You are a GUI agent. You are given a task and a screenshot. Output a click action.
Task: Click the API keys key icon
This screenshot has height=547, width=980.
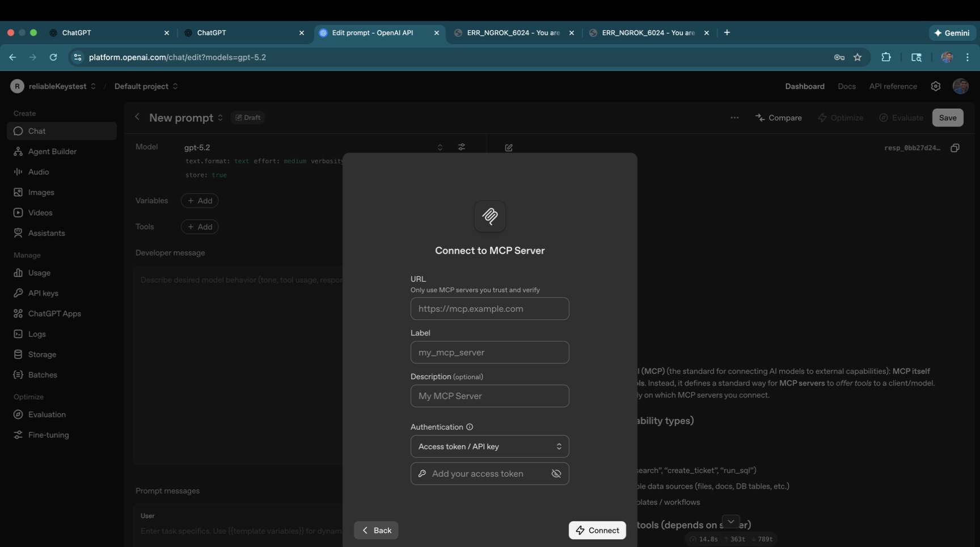[x=18, y=293]
